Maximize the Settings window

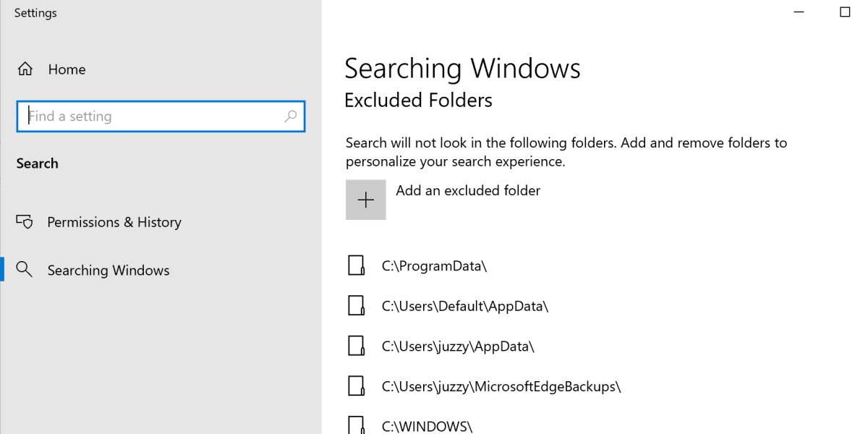(x=845, y=12)
